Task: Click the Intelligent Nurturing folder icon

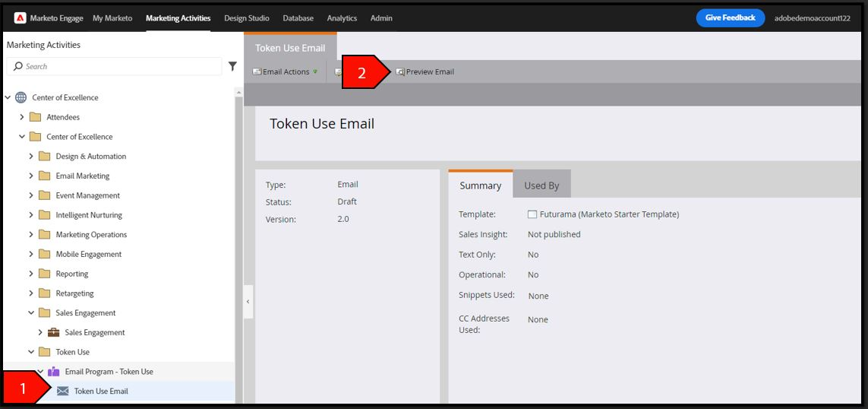Action: click(44, 215)
